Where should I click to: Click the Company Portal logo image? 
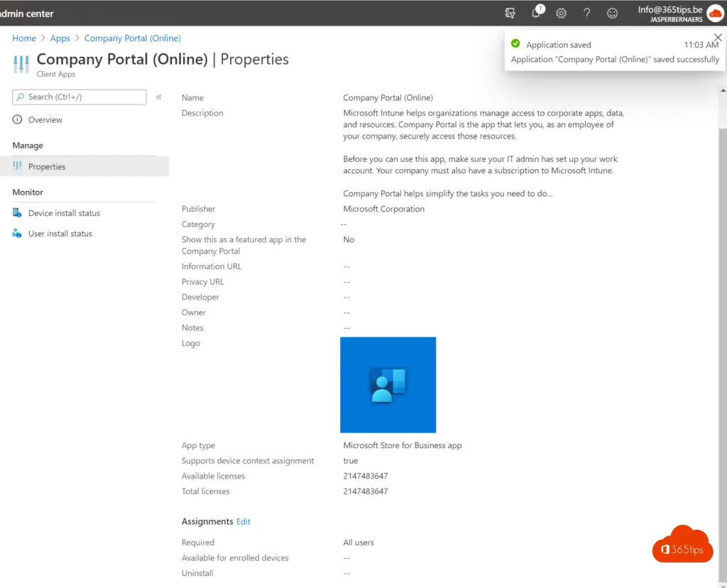388,385
